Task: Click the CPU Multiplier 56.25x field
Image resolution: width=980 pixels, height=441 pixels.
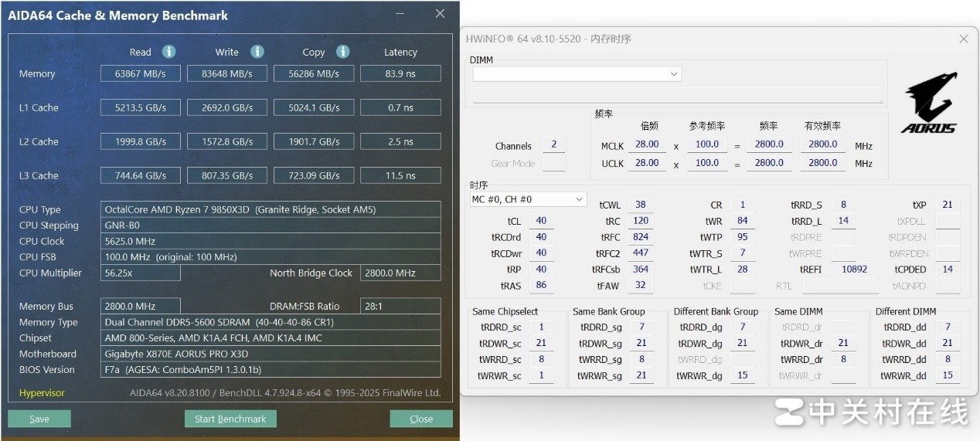Action: coord(141,273)
